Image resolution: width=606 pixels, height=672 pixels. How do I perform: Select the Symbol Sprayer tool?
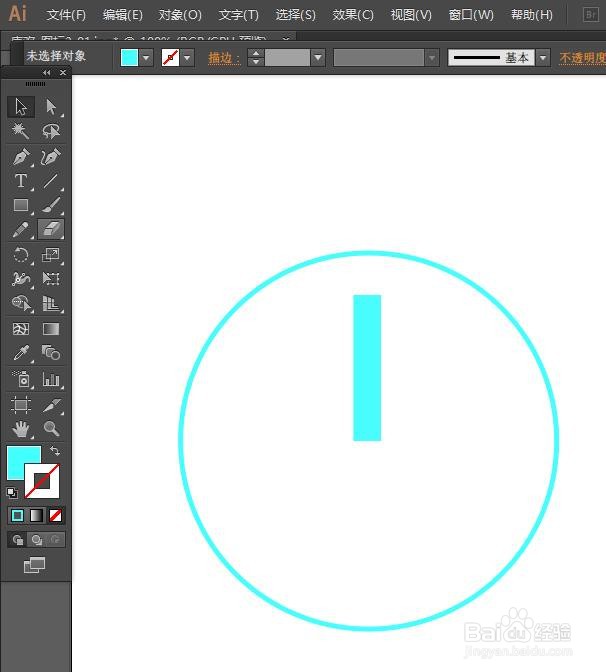21,379
